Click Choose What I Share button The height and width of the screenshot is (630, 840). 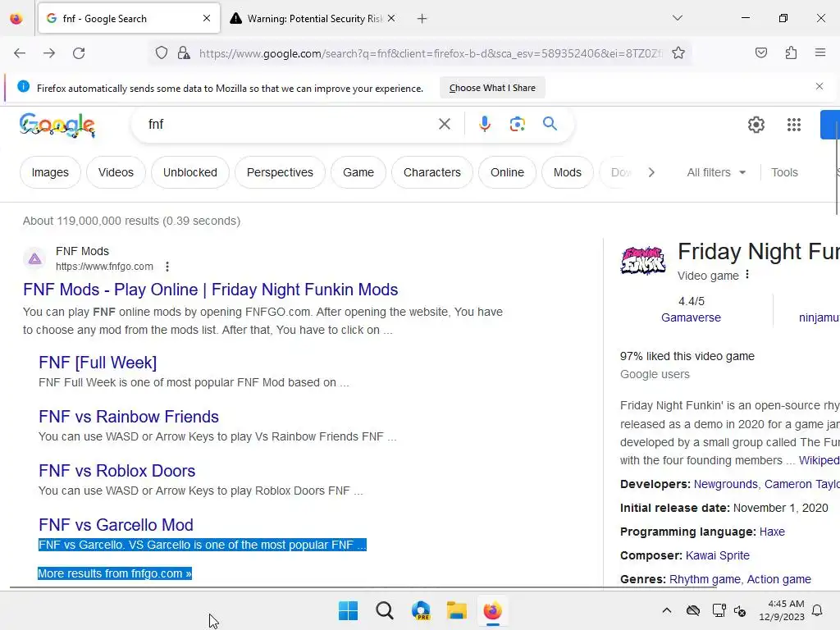coord(492,88)
